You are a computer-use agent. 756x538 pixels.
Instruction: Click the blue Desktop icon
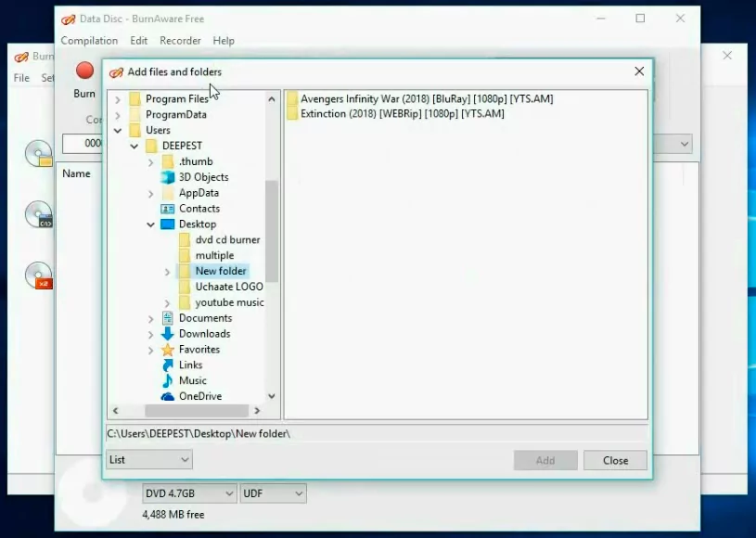167,224
